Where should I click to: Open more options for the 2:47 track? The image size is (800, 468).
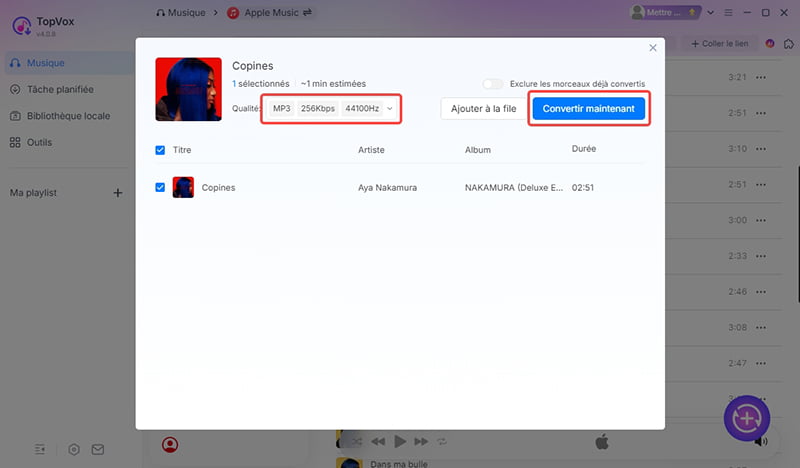(761, 363)
